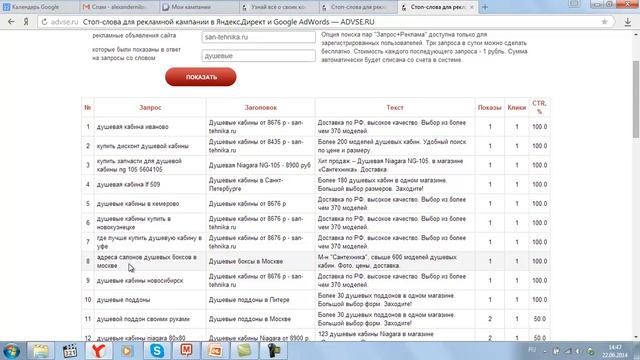This screenshot has width=640, height=360.
Task: Open the media player taskbar icon with play symbol
Action: coord(127,351)
